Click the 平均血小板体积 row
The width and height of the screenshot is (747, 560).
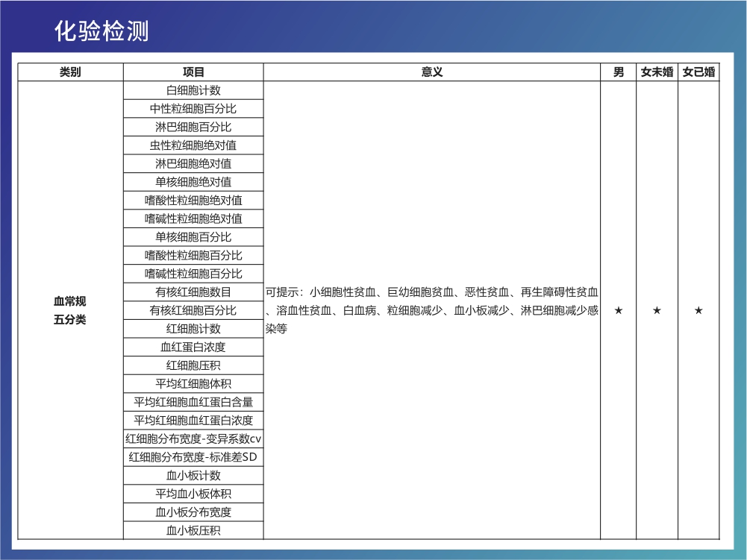click(x=193, y=494)
